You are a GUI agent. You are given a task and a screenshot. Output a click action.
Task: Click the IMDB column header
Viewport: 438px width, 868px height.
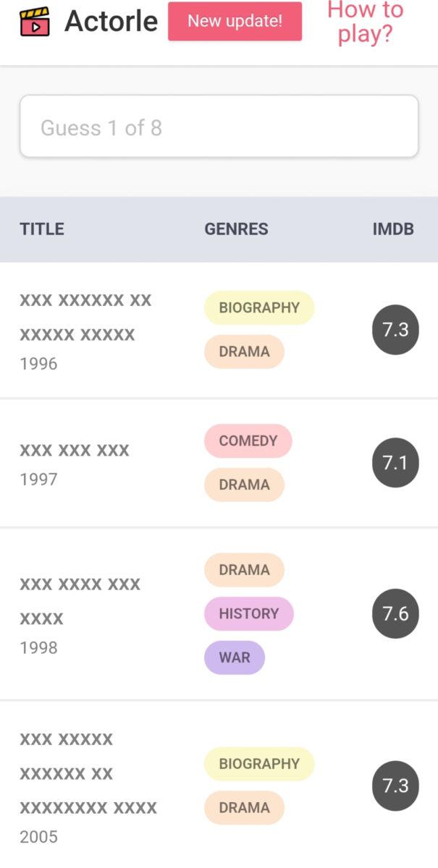pos(393,229)
